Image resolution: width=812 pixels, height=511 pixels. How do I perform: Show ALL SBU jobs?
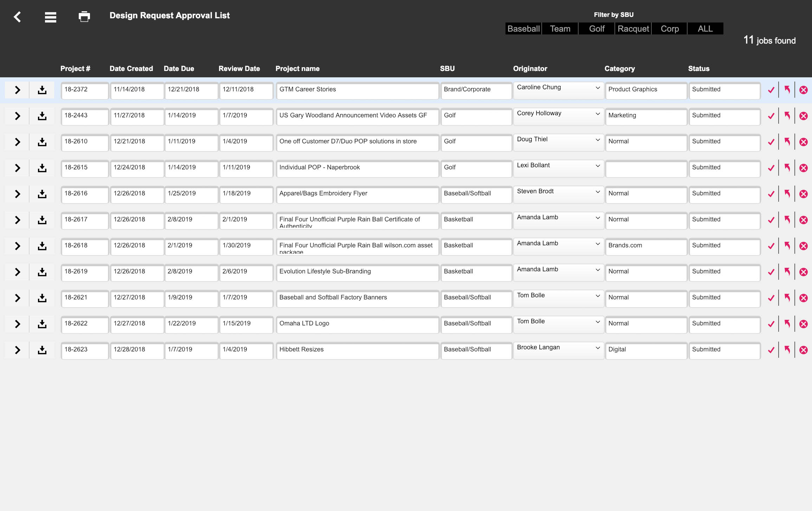(705, 29)
